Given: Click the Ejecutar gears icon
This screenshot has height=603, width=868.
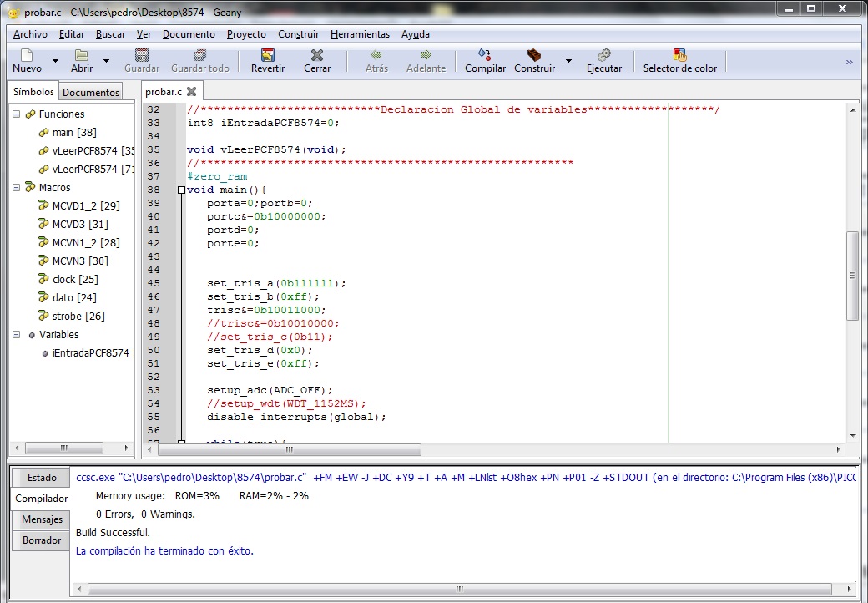Looking at the screenshot, I should click(x=604, y=55).
